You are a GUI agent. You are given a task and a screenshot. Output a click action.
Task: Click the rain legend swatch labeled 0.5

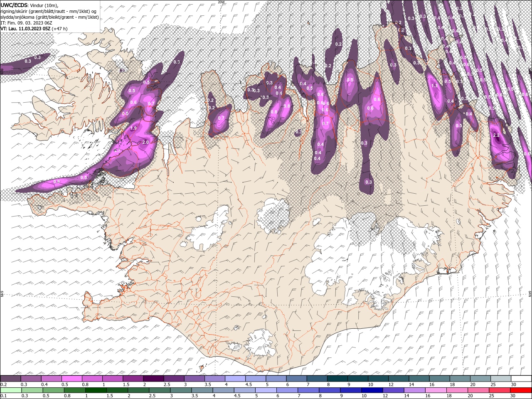pyautogui.click(x=53, y=390)
